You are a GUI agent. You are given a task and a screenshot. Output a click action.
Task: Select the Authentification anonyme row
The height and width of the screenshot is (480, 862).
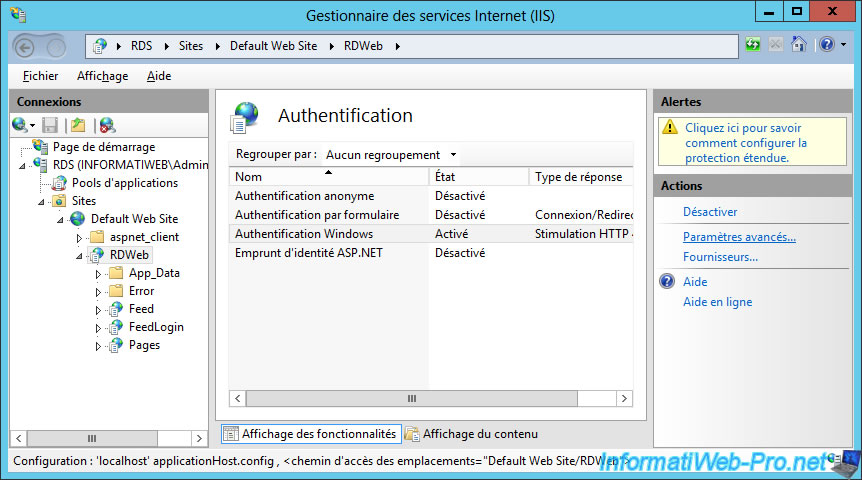coord(430,196)
